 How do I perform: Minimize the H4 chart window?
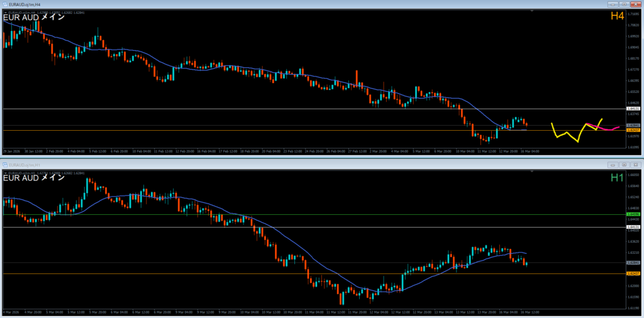pos(613,4)
